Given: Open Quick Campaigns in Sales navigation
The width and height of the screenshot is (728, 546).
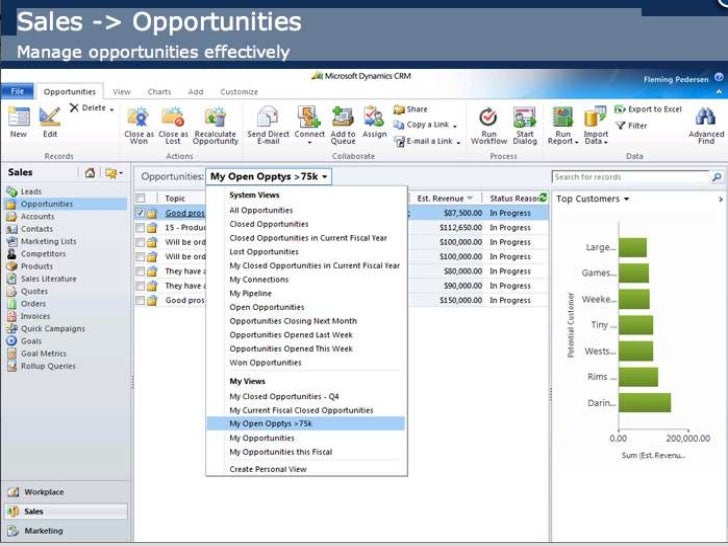Looking at the screenshot, I should 52,328.
